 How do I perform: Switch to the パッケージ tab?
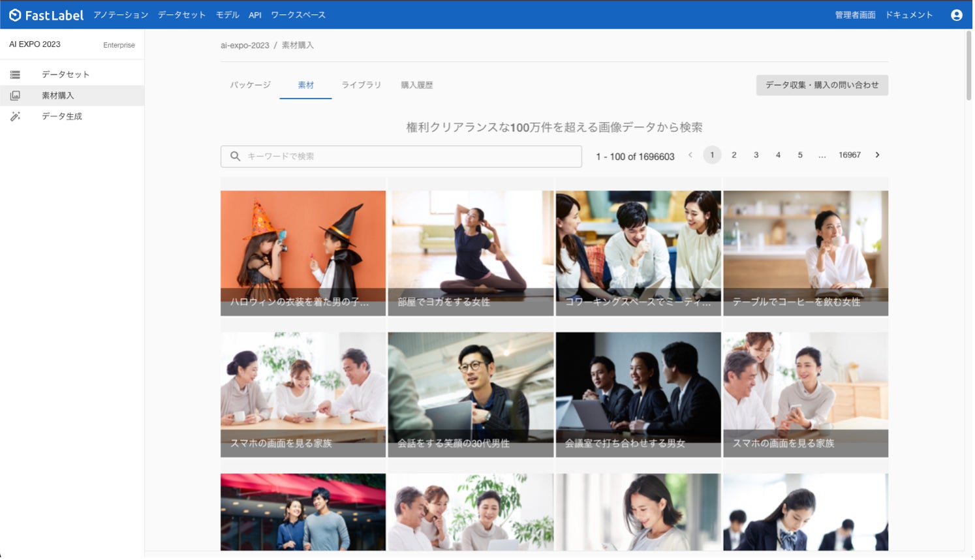251,86
